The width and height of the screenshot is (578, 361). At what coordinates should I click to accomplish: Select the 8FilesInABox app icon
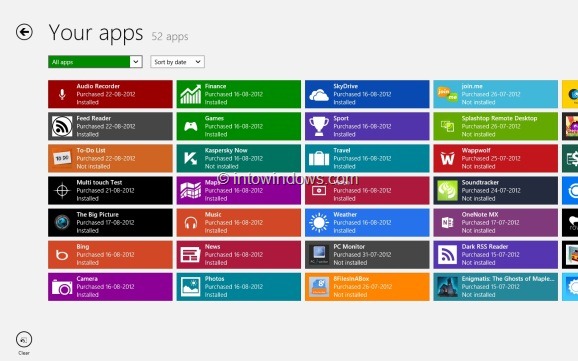click(x=319, y=287)
